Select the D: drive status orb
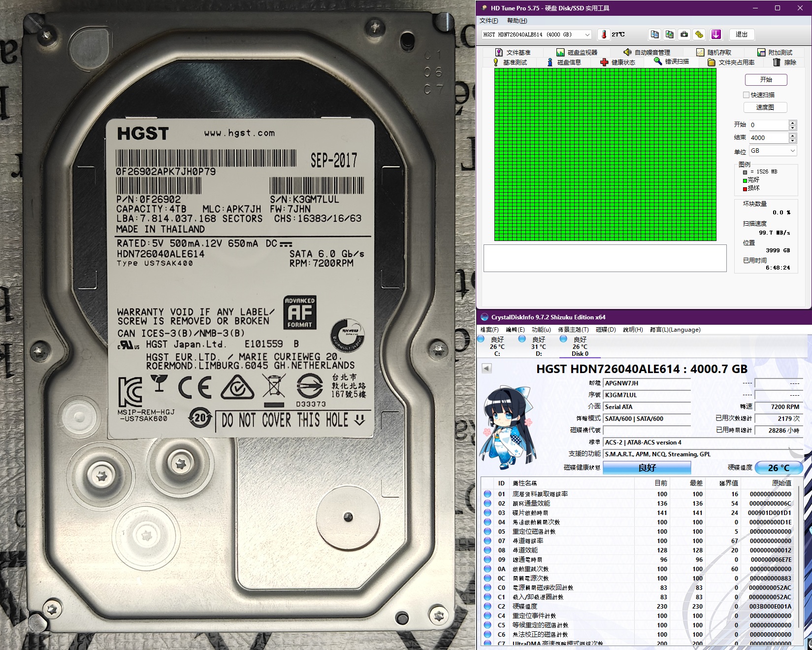 coord(522,339)
